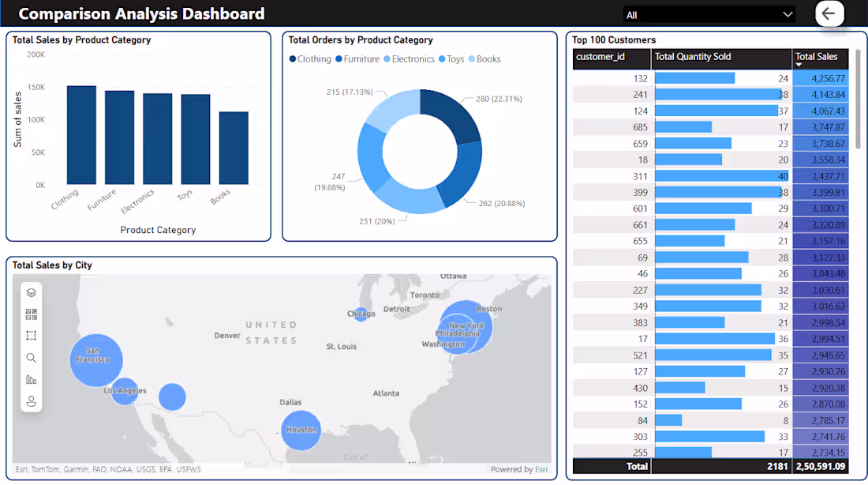This screenshot has height=485, width=868.
Task: Click the person icon on the map toolbar
Action: point(32,400)
